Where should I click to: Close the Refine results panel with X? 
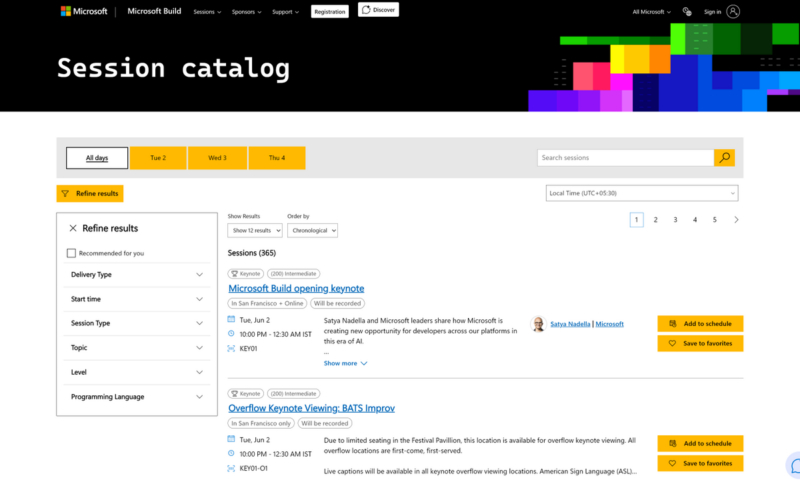73,228
